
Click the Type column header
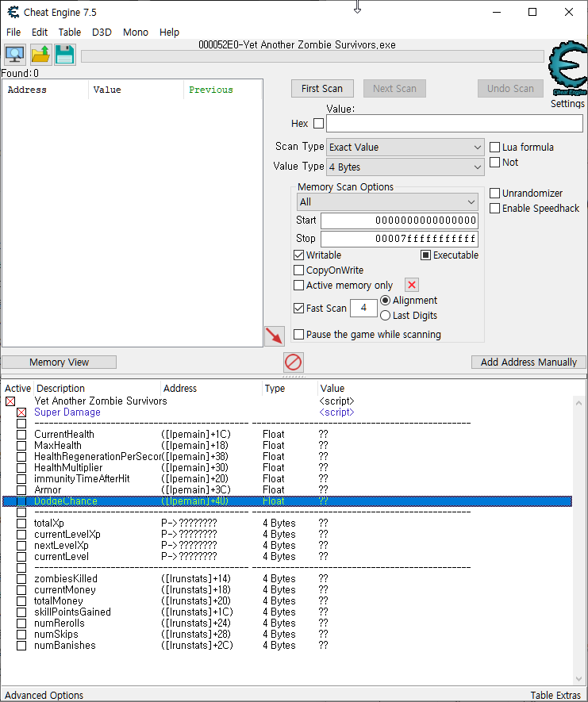[x=290, y=388]
